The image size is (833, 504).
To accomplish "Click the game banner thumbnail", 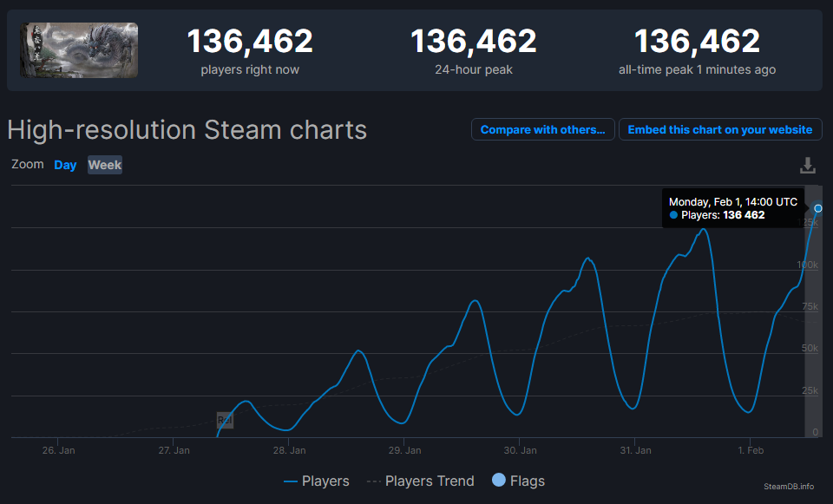I will 78,49.
